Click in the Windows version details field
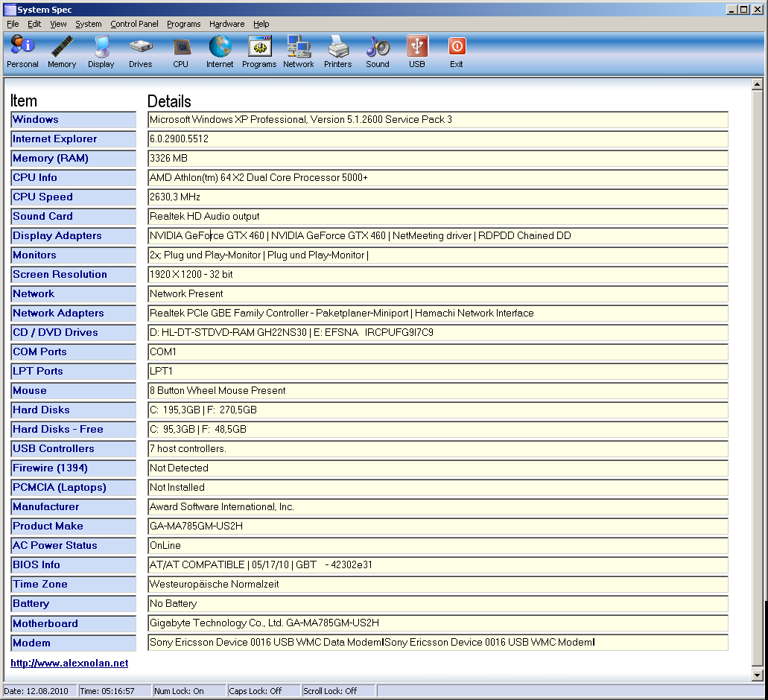Screen dimensions: 768x700 (x=438, y=119)
